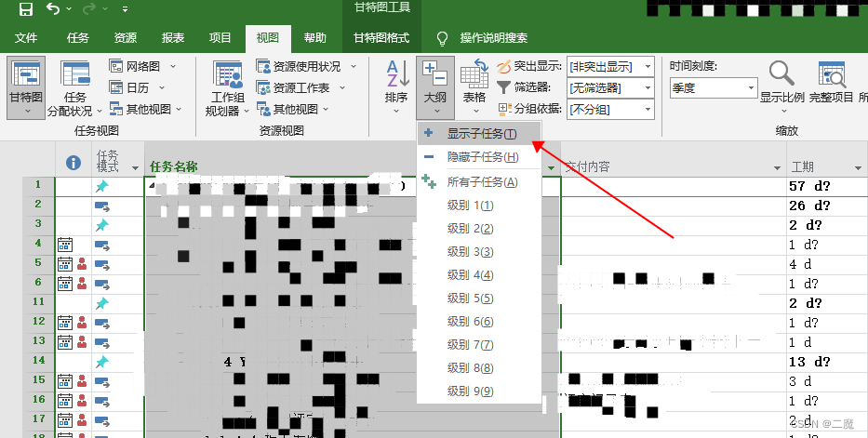Image resolution: width=868 pixels, height=438 pixels.
Task: Click the Save icon in the title bar
Action: click(x=25, y=9)
